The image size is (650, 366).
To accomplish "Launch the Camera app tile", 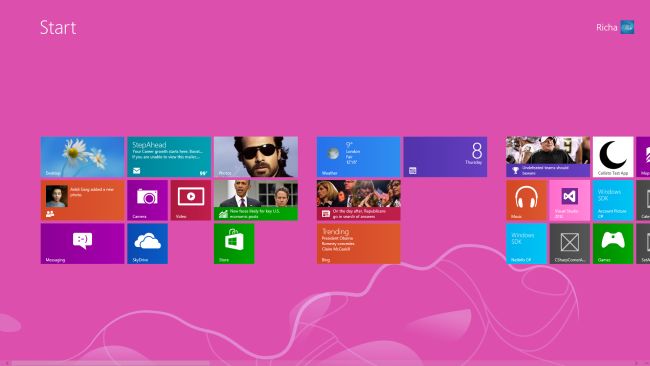I will (148, 200).
